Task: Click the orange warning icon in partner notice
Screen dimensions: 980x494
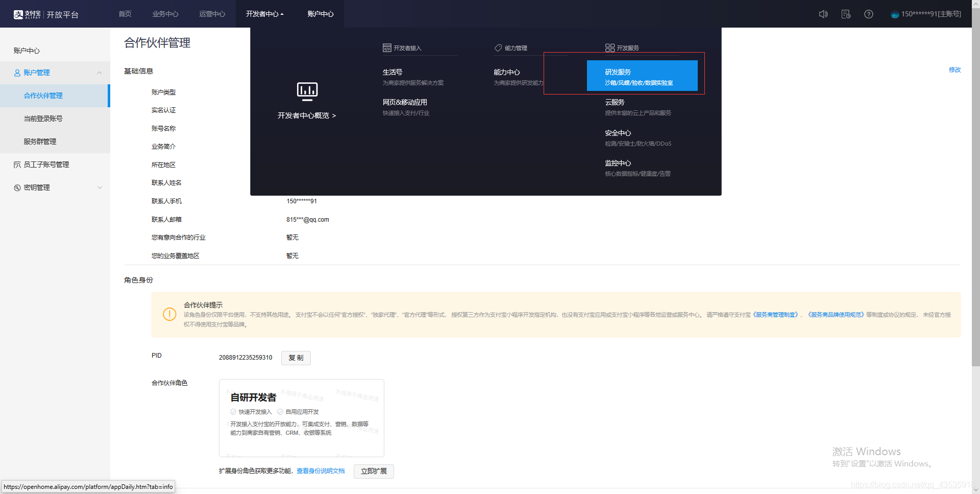Action: click(169, 314)
